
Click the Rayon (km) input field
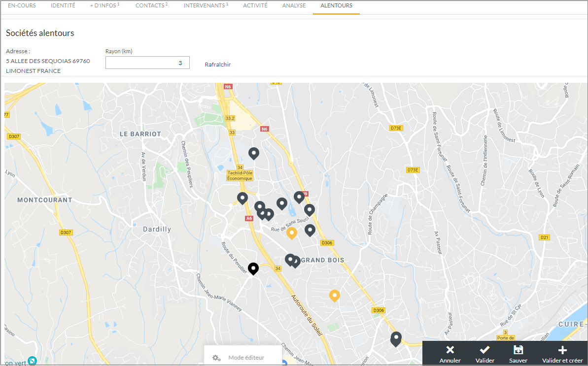147,63
